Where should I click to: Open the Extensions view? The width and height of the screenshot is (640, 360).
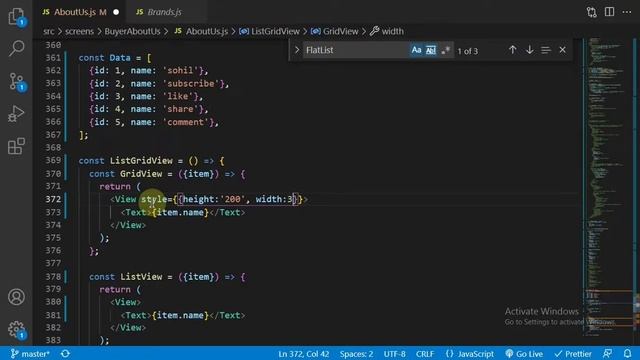[x=16, y=146]
